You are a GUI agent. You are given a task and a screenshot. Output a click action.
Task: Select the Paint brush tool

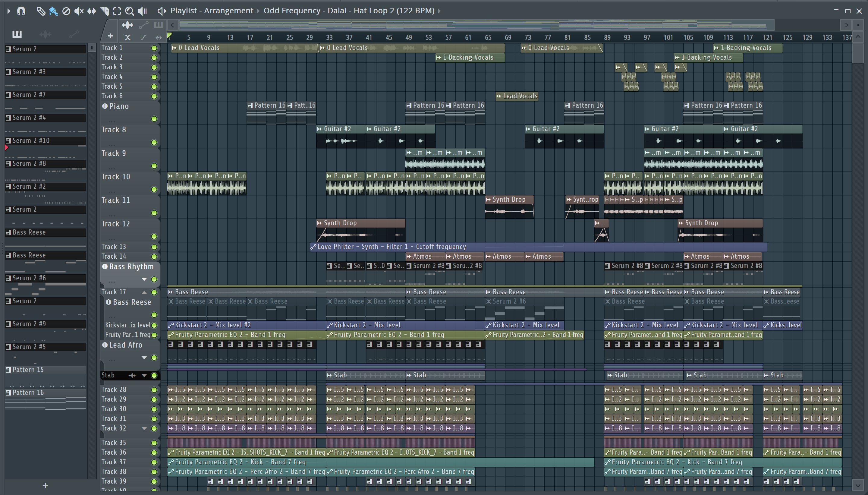tap(53, 11)
